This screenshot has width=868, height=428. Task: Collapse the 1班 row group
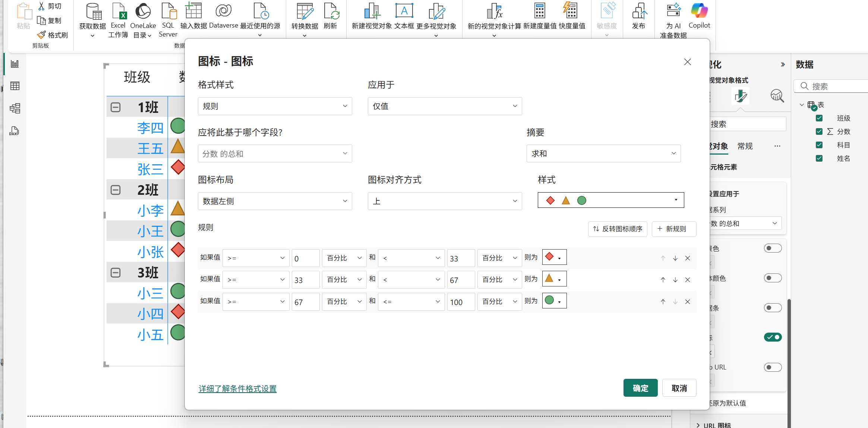[x=116, y=107]
